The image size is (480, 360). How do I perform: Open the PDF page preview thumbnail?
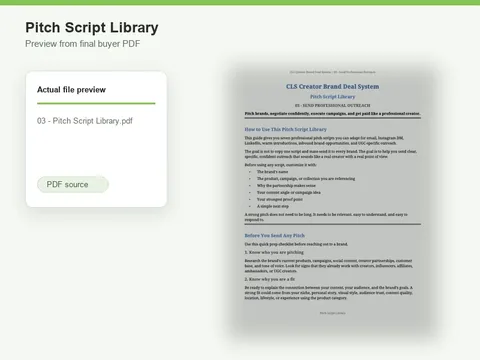point(332,200)
